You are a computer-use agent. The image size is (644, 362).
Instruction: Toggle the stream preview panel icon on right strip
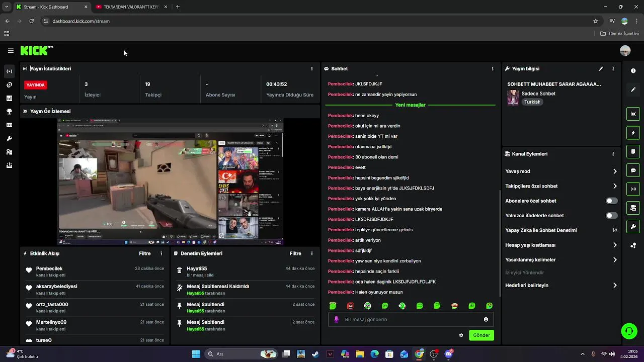click(633, 114)
